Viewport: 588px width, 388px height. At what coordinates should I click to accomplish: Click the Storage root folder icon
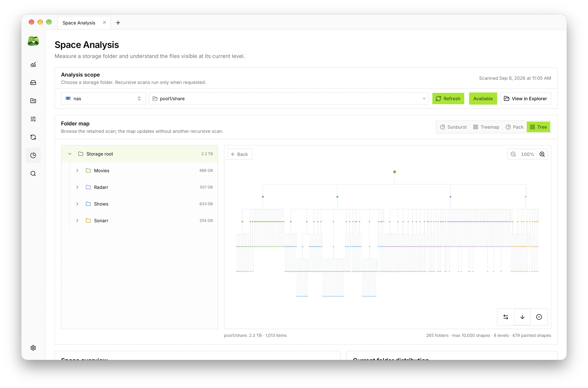(81, 154)
